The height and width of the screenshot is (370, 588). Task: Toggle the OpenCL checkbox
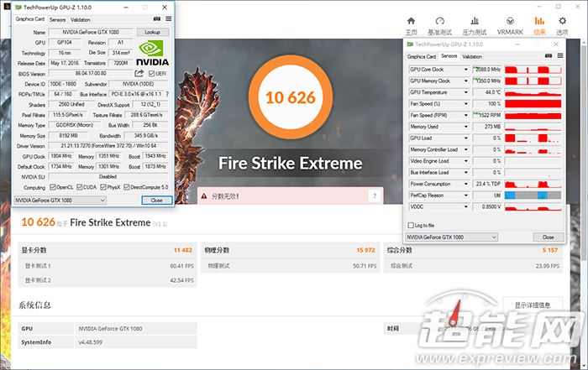pyautogui.click(x=52, y=187)
